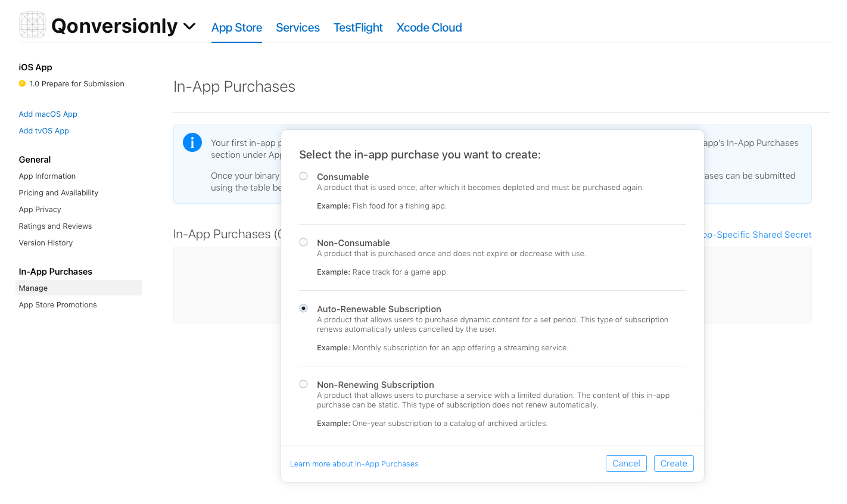Open the TestFlight tab
Image resolution: width=847 pixels, height=504 pixels.
click(x=358, y=27)
